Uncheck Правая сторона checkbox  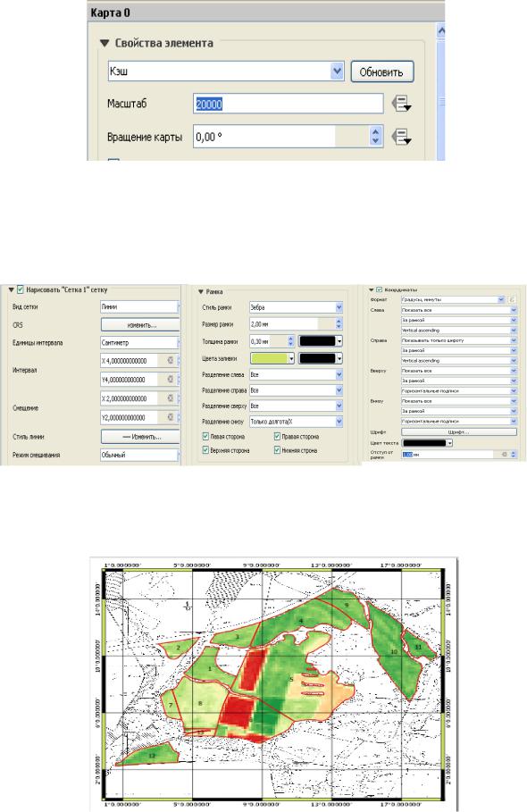click(x=277, y=437)
